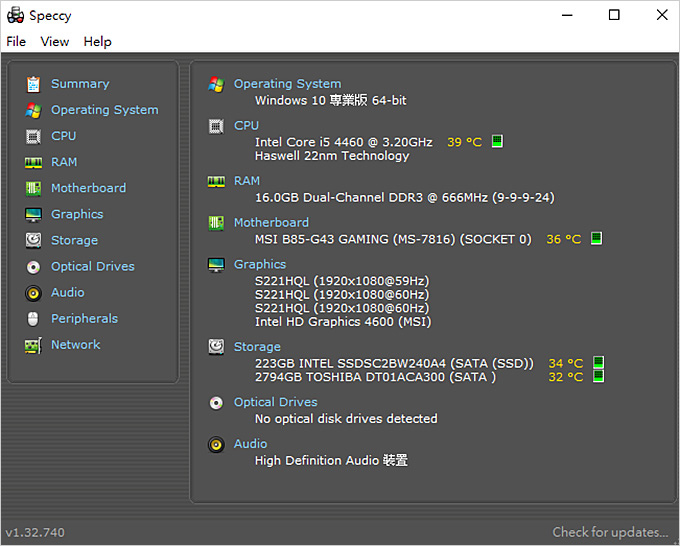Viewport: 680px width, 546px height.
Task: Click the Graphics monitor icon in sidebar
Action: (33, 215)
